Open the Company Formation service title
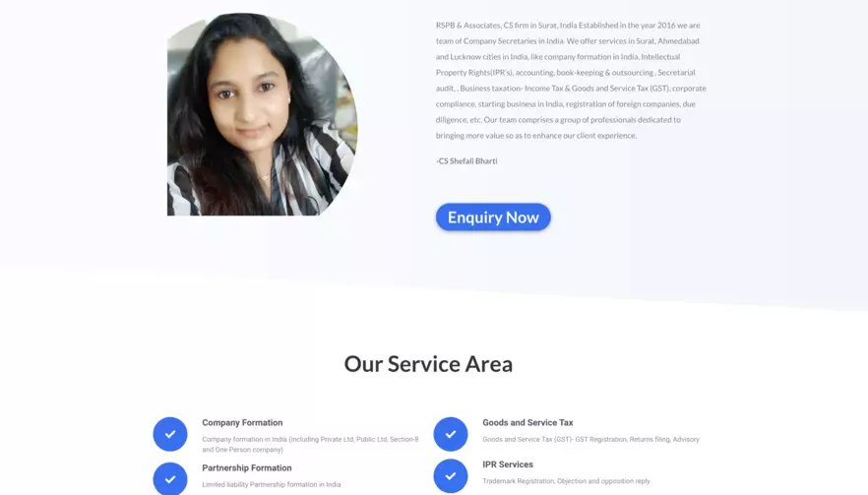868x495 pixels. coord(242,422)
